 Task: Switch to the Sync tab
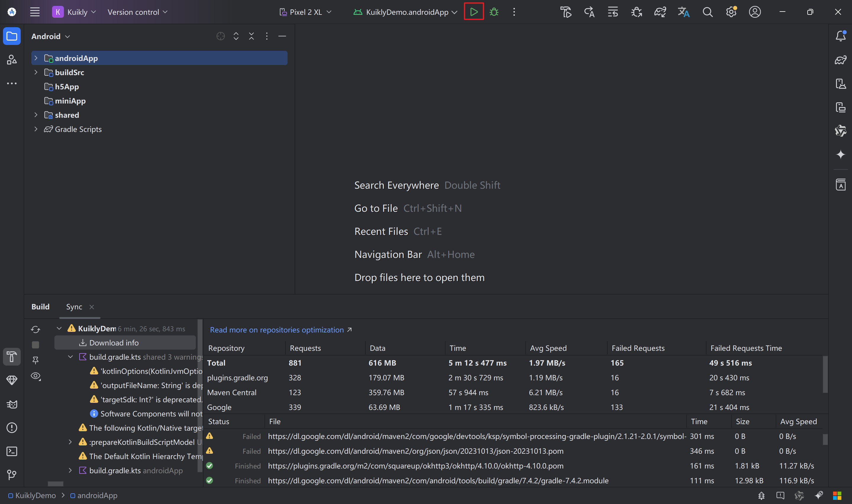[74, 307]
